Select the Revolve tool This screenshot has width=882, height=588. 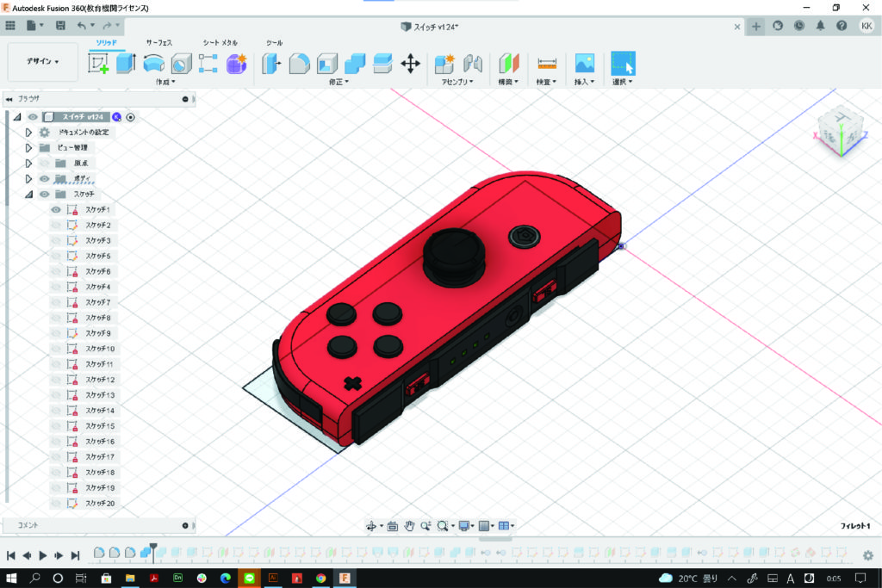coord(154,63)
